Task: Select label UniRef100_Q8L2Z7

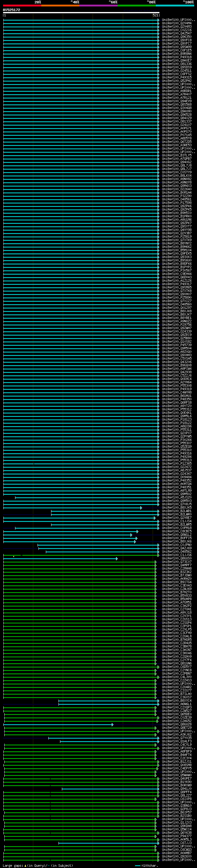Action: point(176,795)
